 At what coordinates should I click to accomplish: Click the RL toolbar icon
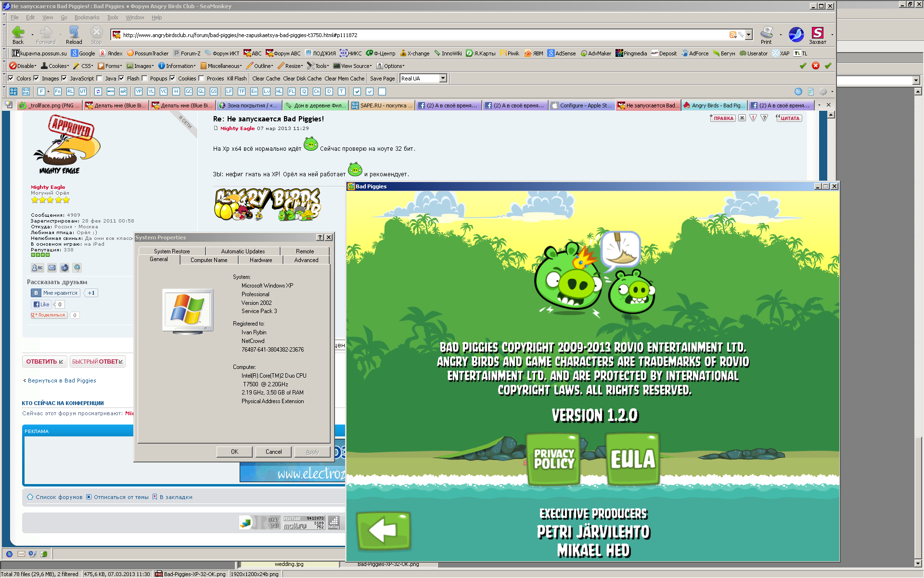(x=70, y=92)
